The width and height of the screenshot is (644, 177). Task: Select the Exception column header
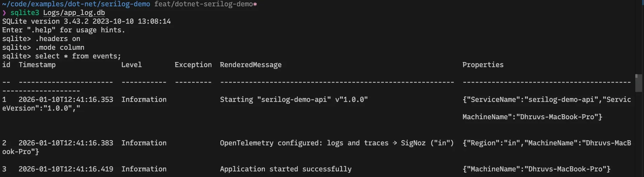click(193, 65)
